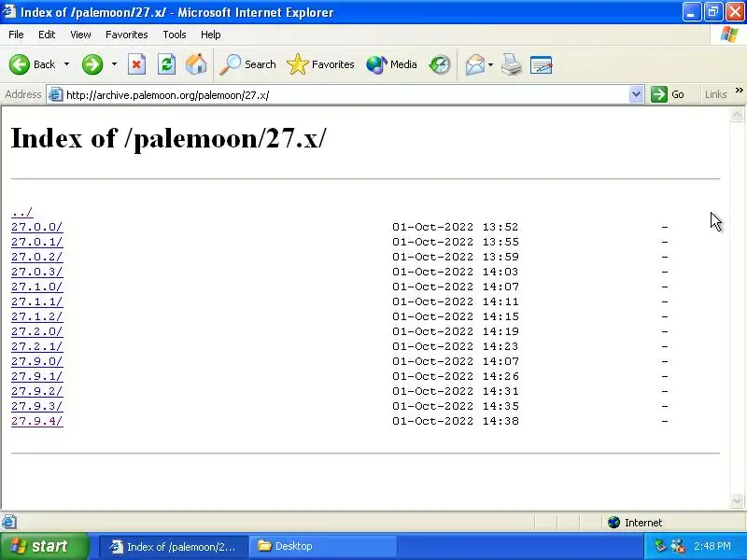The image size is (747, 560).
Task: Click the Links toolbar label
Action: [715, 94]
